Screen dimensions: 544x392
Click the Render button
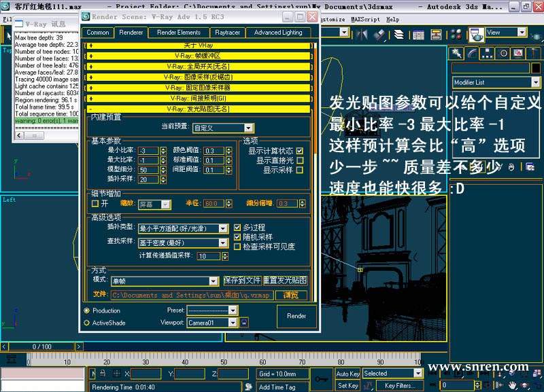(296, 316)
